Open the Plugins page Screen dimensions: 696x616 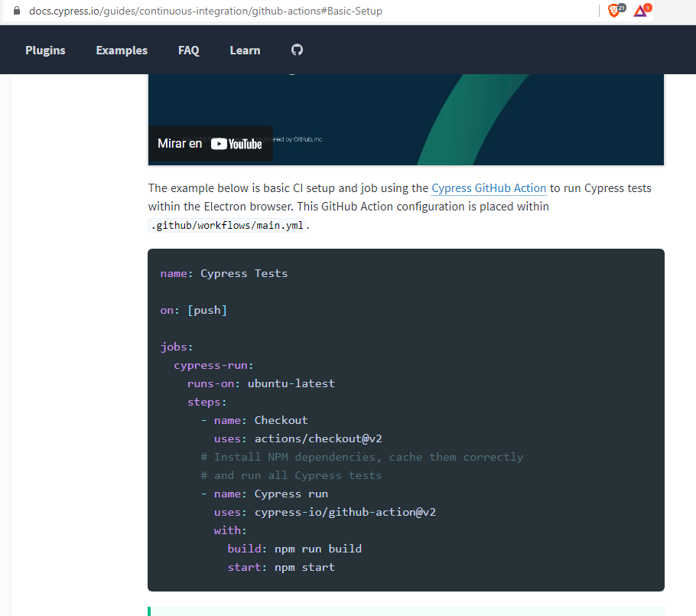45,50
